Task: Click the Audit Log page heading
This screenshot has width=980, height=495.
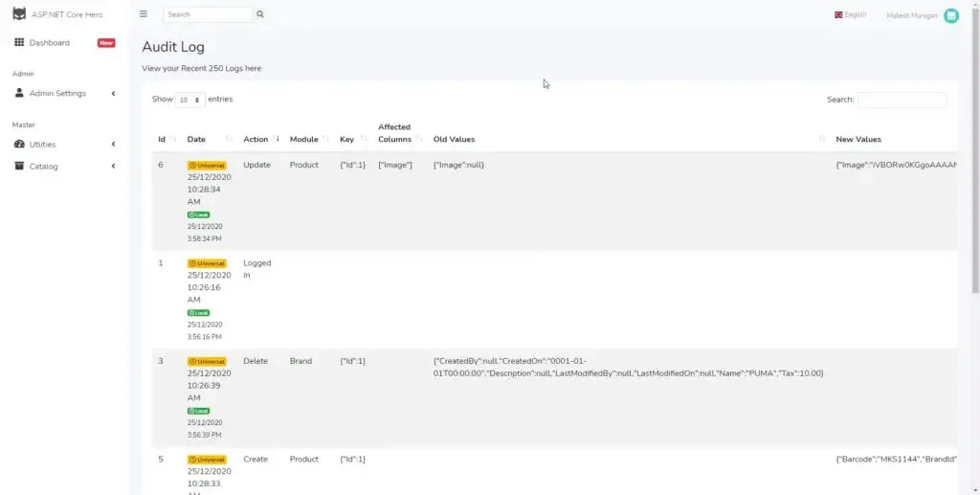Action: coord(173,47)
